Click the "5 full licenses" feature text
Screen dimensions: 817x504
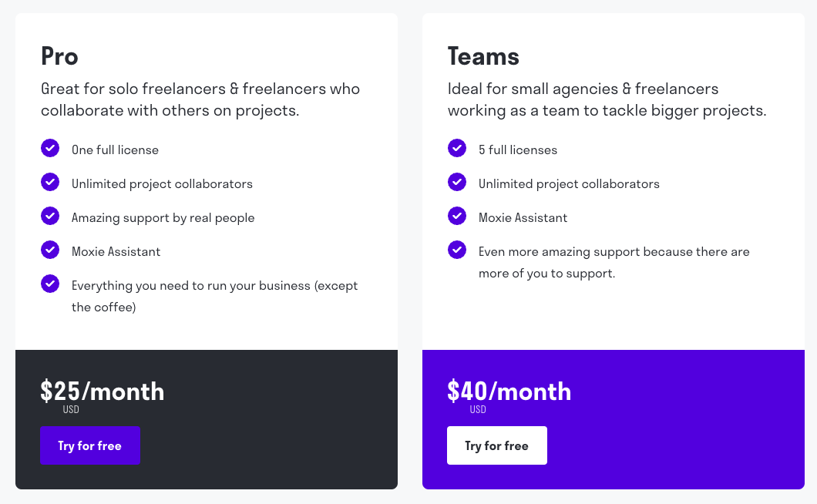(518, 150)
